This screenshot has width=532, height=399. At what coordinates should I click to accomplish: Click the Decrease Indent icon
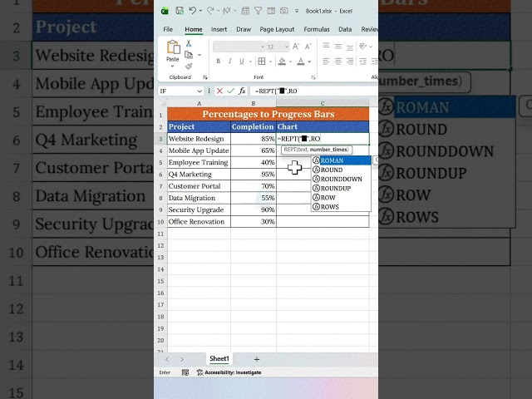(362, 61)
